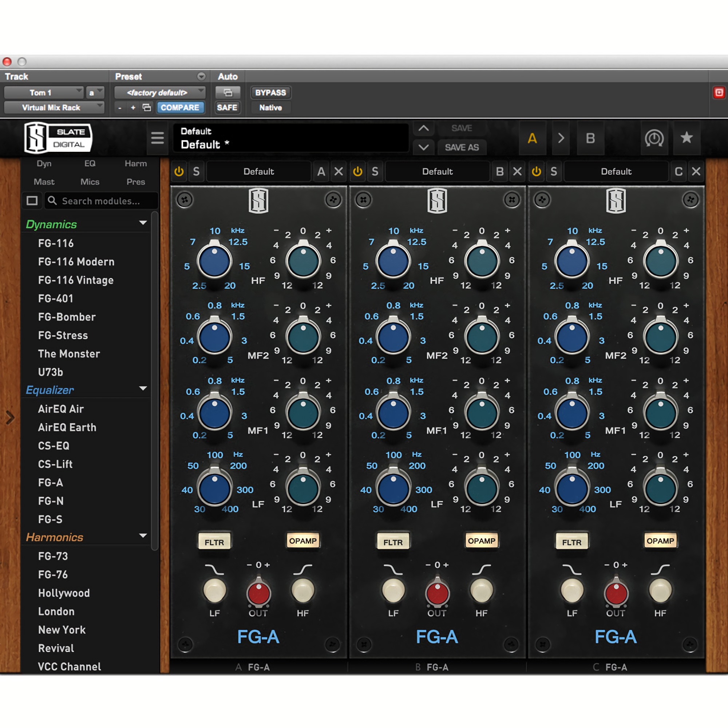Toggle power on module slot B
The width and height of the screenshot is (728, 728).
click(357, 171)
